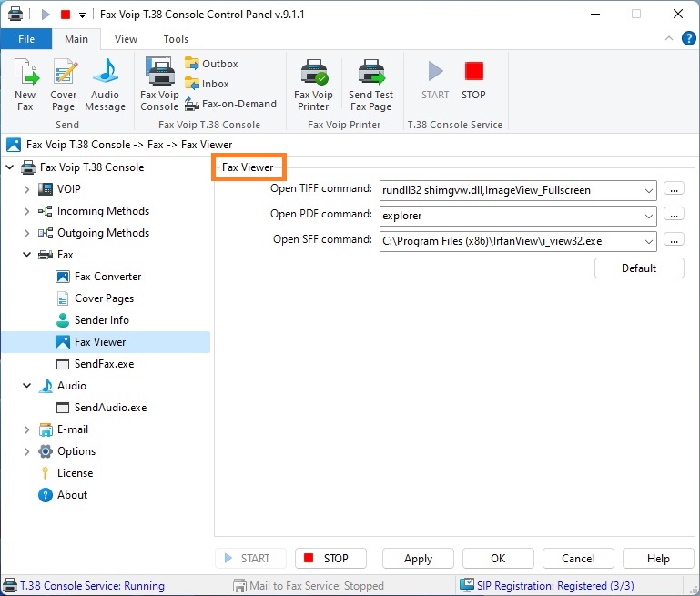The width and height of the screenshot is (700, 596).
Task: Click the Fax Voip Printer icon
Action: (313, 85)
